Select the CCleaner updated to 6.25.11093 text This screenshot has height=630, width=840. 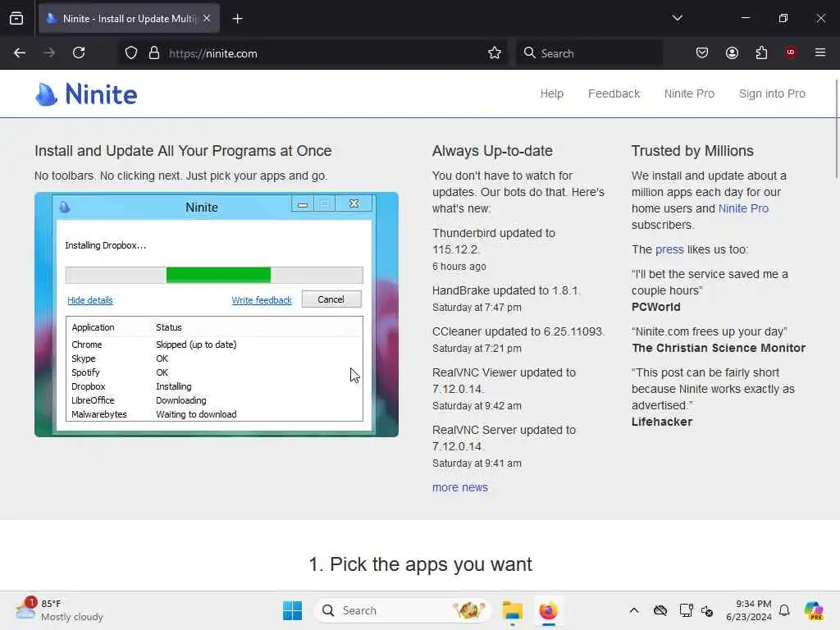pos(518,331)
